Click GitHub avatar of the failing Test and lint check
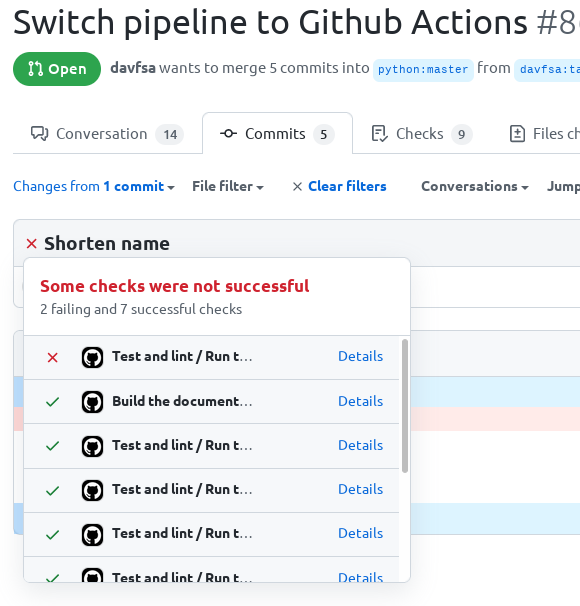Image resolution: width=580 pixels, height=606 pixels. click(92, 357)
